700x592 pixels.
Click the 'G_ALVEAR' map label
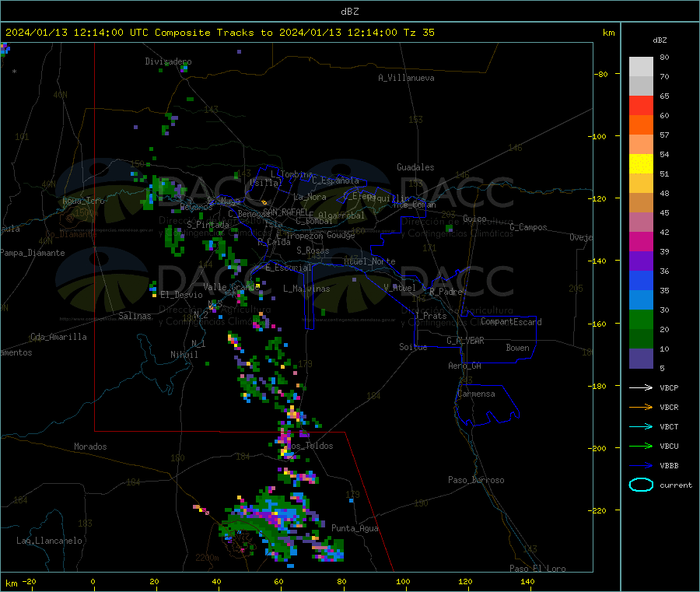pyautogui.click(x=465, y=341)
